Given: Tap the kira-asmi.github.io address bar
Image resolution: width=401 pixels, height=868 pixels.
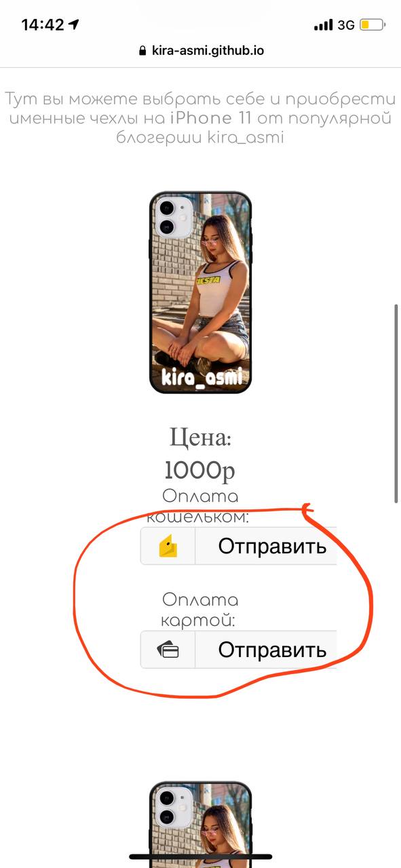Looking at the screenshot, I should (200, 50).
